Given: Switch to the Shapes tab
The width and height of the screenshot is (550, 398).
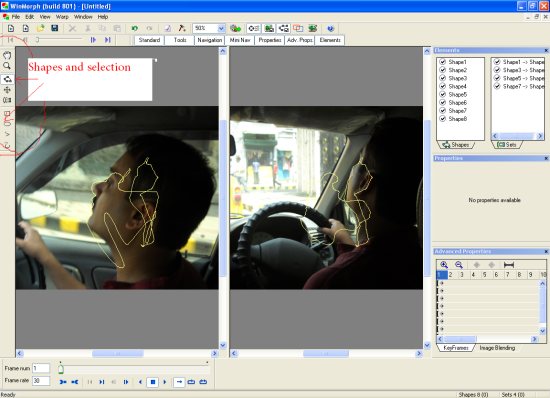Looking at the screenshot, I should click(456, 144).
